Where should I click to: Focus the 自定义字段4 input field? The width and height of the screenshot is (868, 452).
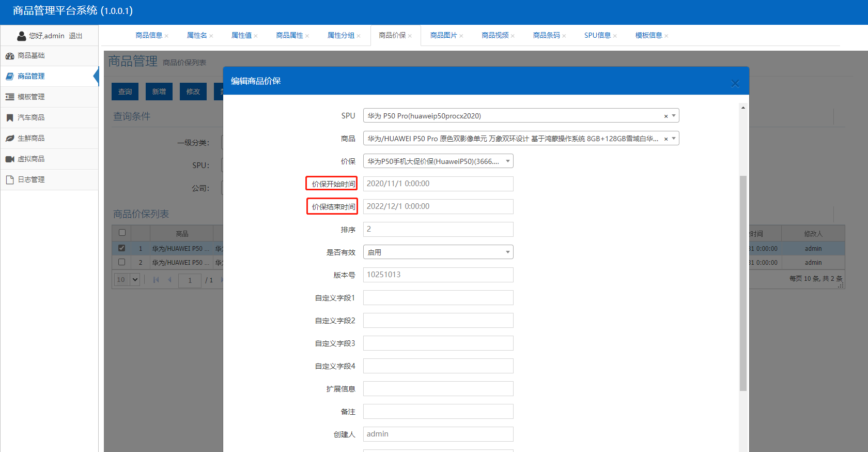pos(438,366)
